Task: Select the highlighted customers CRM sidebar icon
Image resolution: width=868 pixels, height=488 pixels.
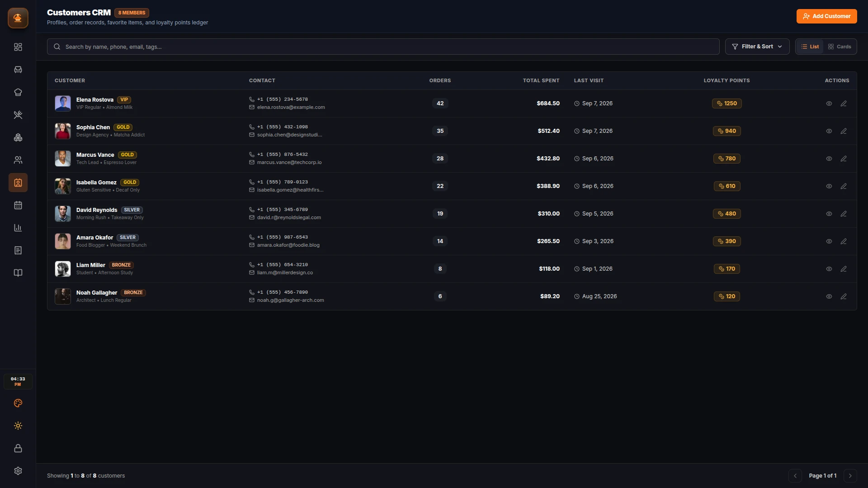Action: [x=18, y=183]
